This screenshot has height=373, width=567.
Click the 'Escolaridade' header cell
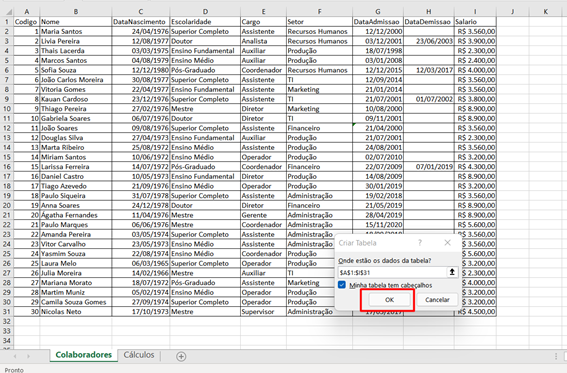205,22
